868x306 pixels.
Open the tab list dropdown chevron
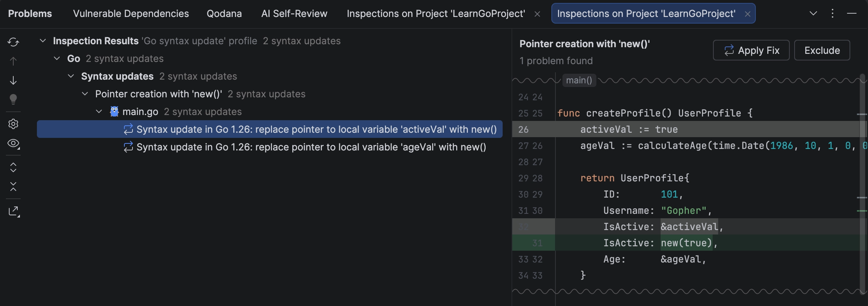point(813,14)
